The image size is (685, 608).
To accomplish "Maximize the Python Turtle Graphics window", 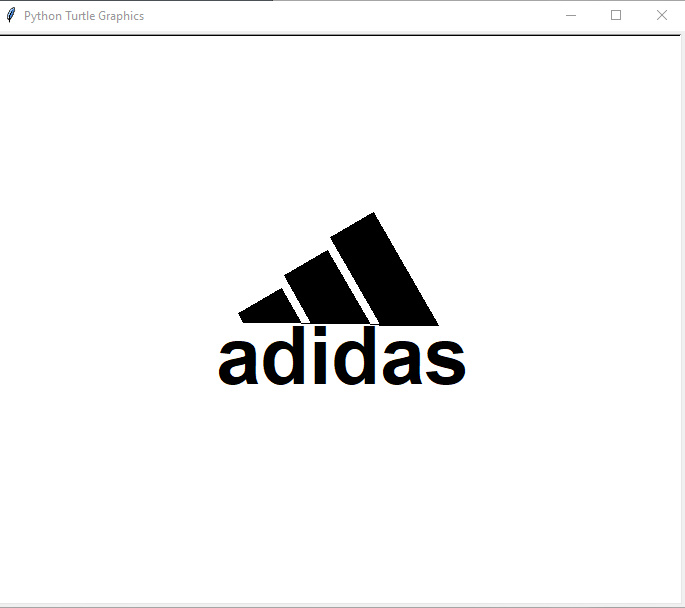I will pyautogui.click(x=616, y=16).
